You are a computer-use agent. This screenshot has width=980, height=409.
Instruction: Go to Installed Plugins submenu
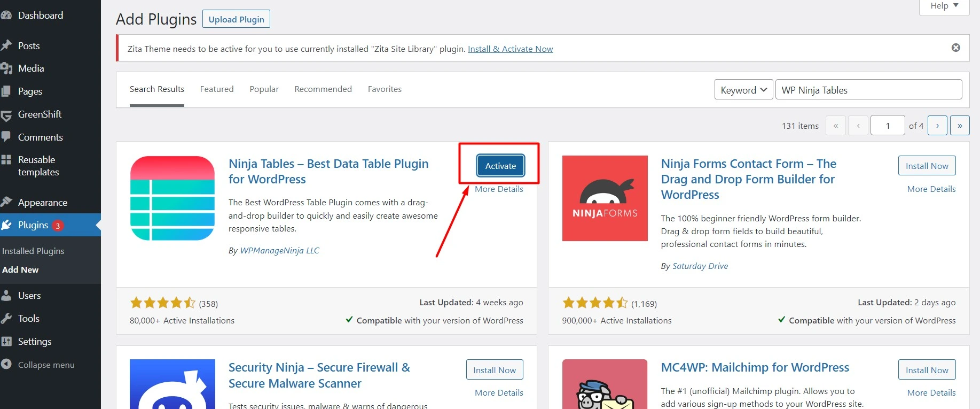tap(33, 251)
